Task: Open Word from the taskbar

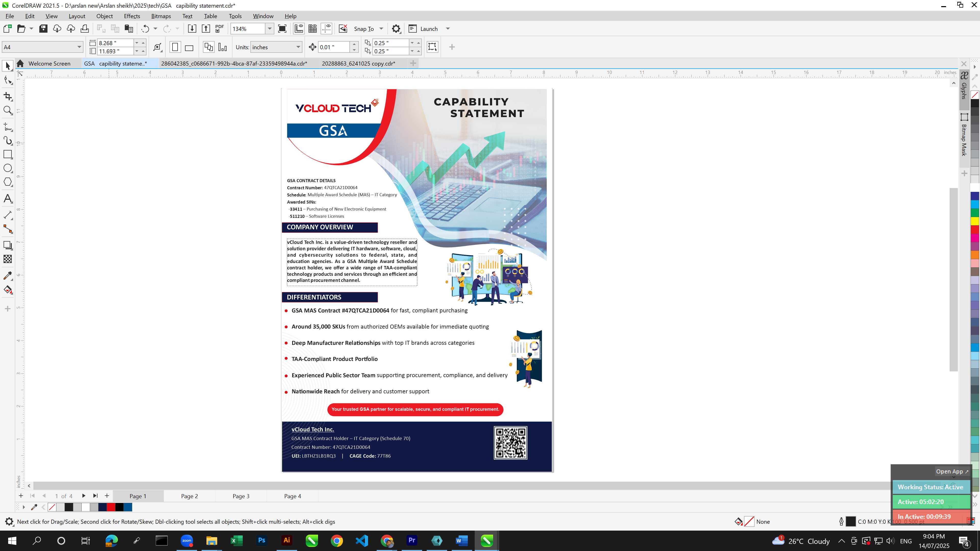Action: (461, 540)
